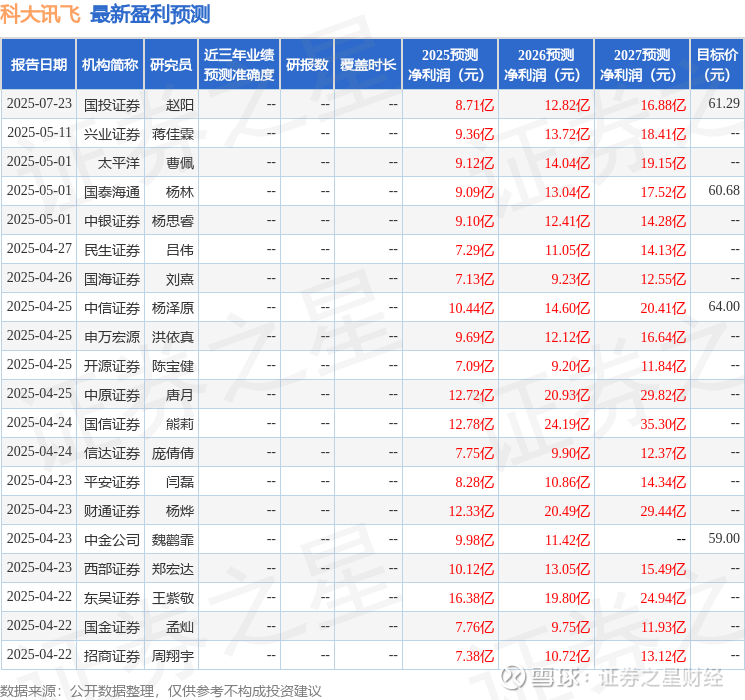Screen dimensions: 745x700
Task: Click the 覆盖时长 column header
Action: tap(368, 65)
